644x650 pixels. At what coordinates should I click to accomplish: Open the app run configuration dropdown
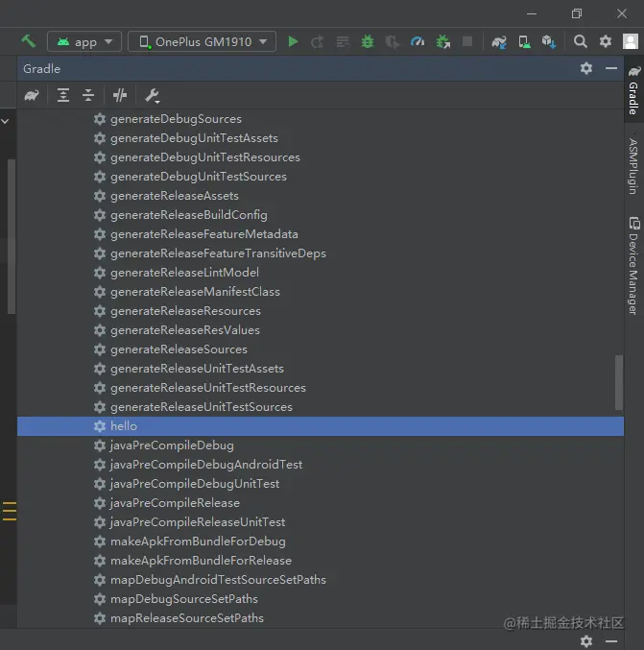click(84, 41)
